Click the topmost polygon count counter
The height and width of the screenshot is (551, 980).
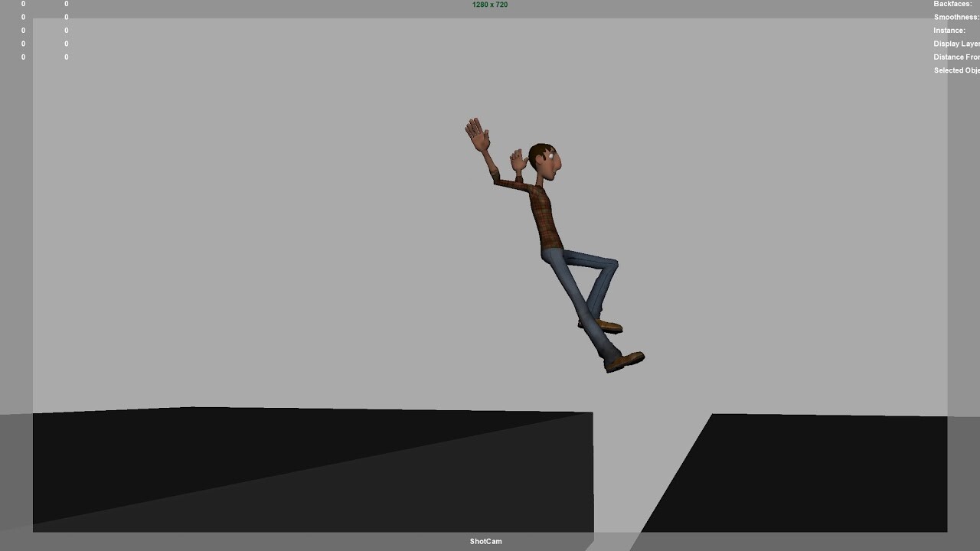click(23, 4)
